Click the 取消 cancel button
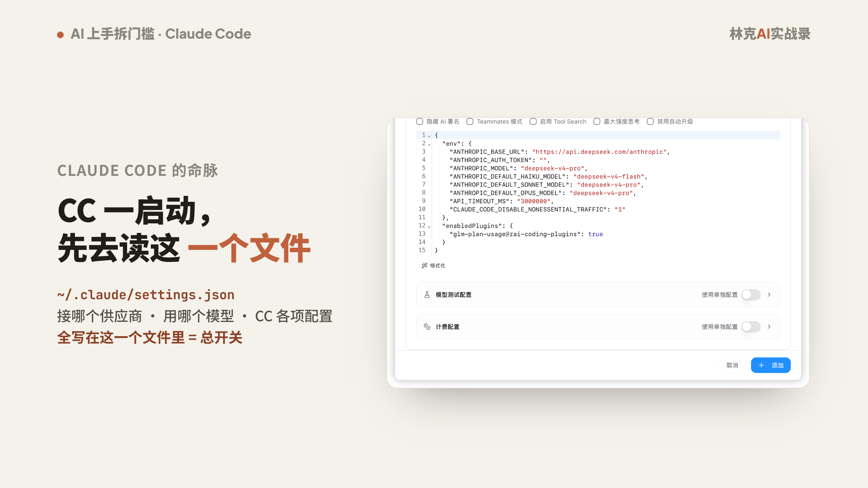Viewport: 868px width, 488px height. coord(732,365)
